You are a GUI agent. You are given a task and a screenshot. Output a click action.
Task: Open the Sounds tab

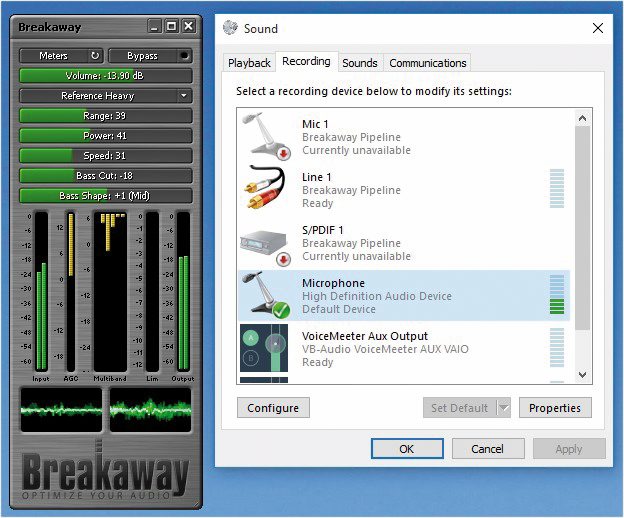360,63
